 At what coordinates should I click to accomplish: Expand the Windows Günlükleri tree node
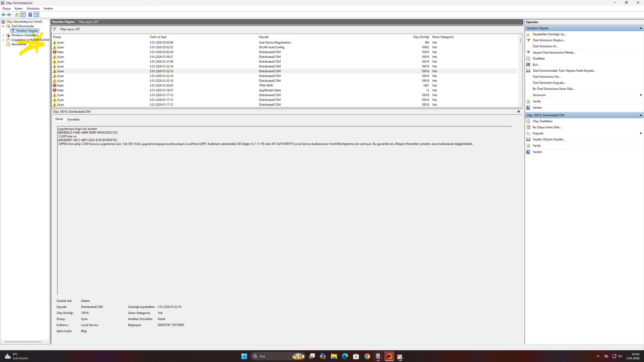coord(3,35)
